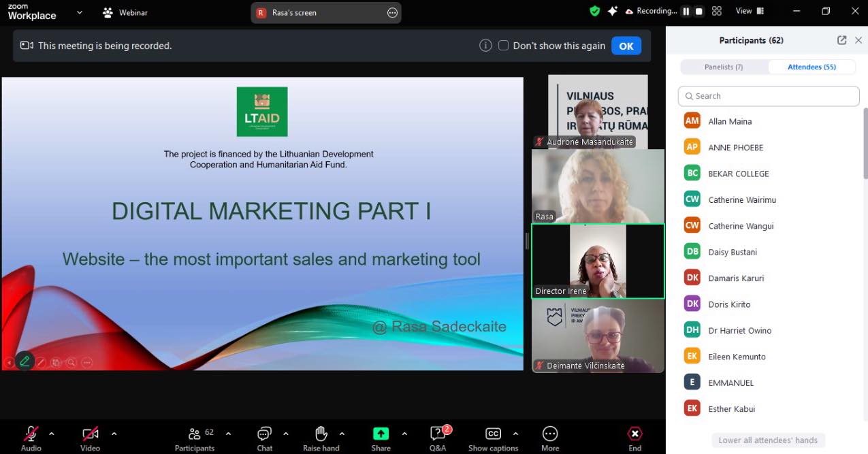This screenshot has width=868, height=454.
Task: Turn on camera with the Video button
Action: point(90,434)
